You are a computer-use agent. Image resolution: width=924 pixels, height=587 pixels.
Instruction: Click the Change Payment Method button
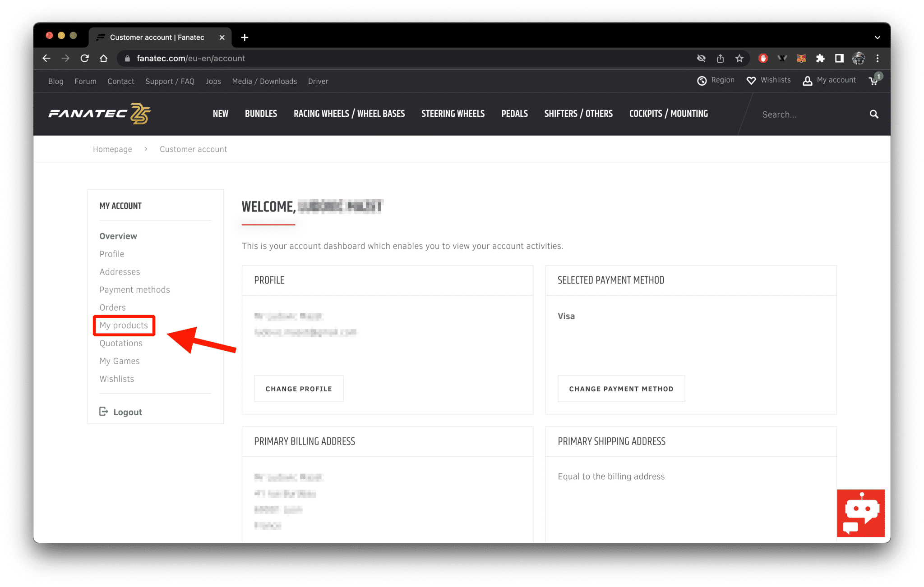[x=621, y=389]
